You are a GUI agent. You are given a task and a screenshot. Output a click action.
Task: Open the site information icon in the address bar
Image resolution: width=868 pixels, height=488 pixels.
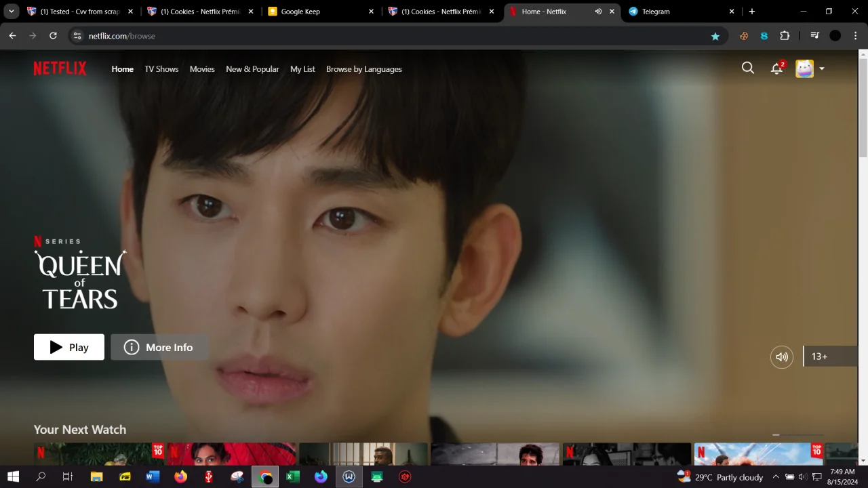pos(77,36)
